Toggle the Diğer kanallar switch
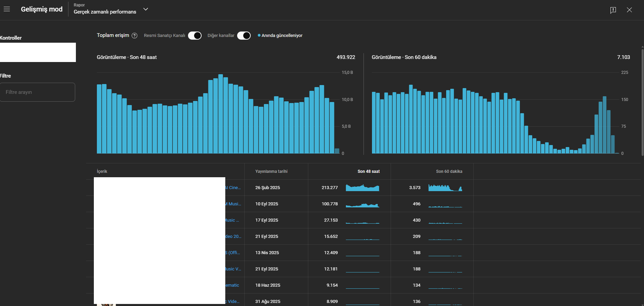 click(x=244, y=36)
